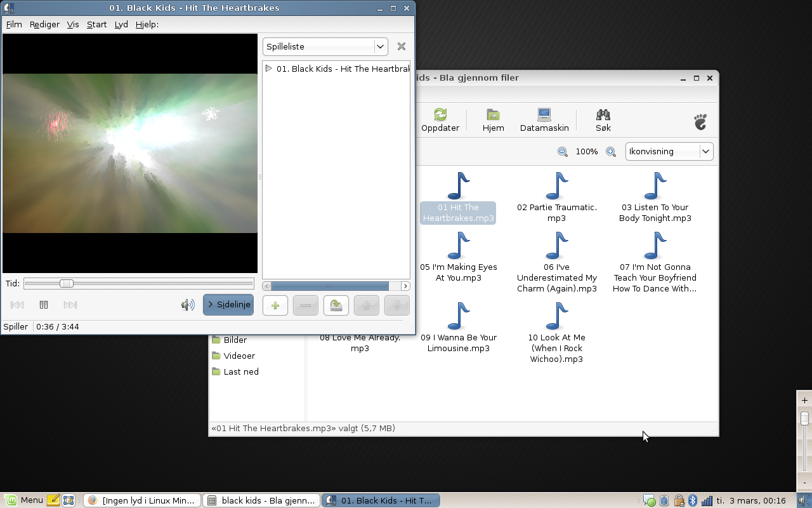
Task: Click the 100% zoom level label
Action: click(587, 152)
